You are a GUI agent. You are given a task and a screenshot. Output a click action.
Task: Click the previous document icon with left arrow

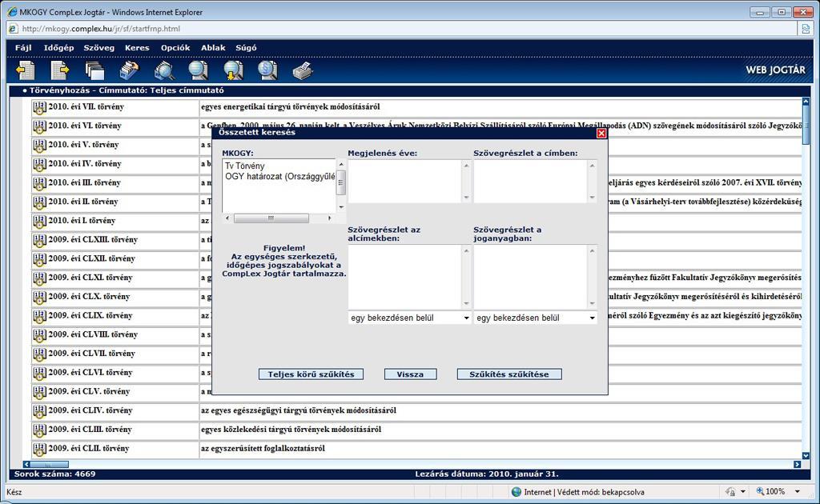pos(26,70)
